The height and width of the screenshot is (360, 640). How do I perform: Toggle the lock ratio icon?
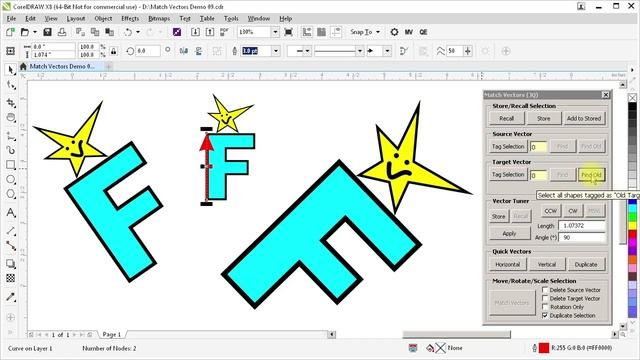tap(113, 51)
